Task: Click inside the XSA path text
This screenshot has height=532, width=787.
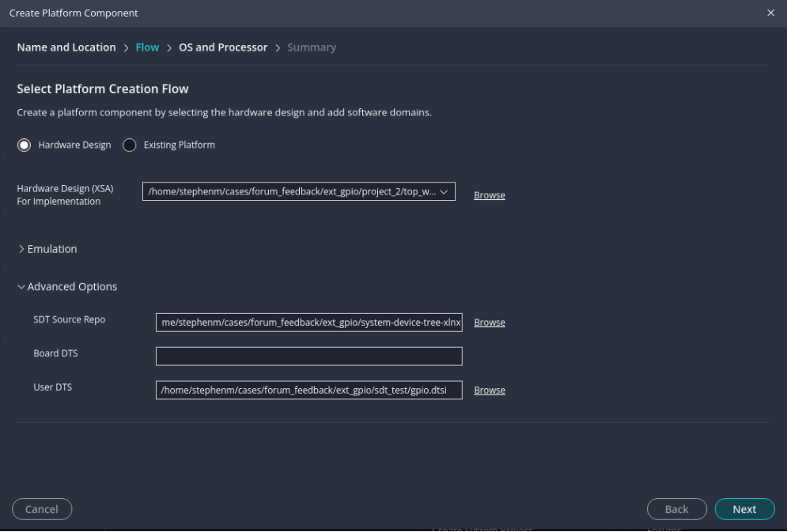Action: point(289,191)
